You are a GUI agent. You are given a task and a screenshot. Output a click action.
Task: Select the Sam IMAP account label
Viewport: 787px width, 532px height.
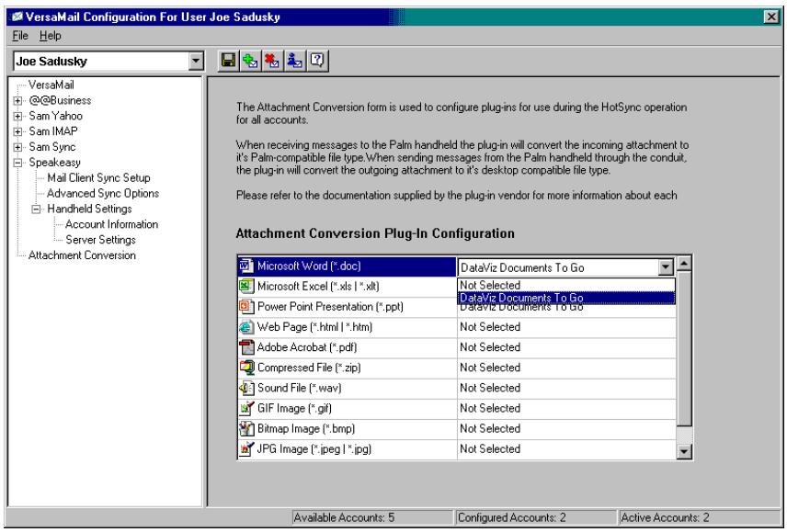[53, 131]
